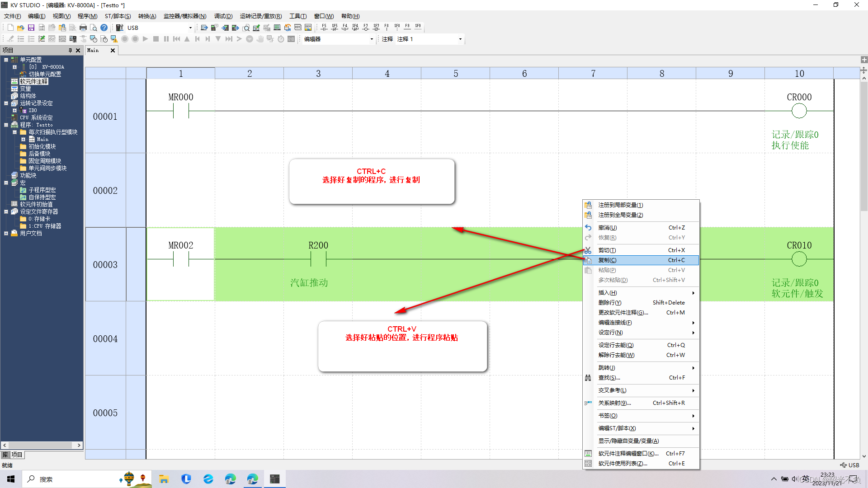Click the blue Help question mark icon
Screen dimensions: 868x488
[104, 28]
